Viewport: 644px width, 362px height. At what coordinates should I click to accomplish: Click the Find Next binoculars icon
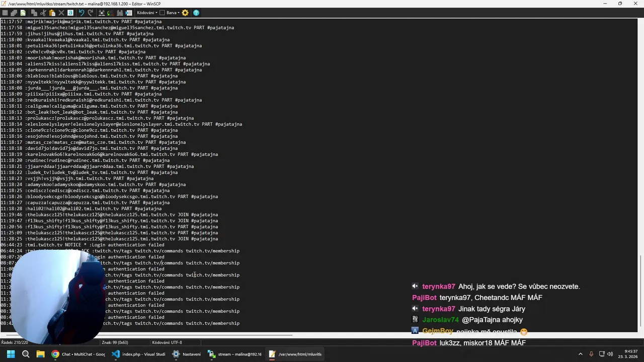[120, 13]
